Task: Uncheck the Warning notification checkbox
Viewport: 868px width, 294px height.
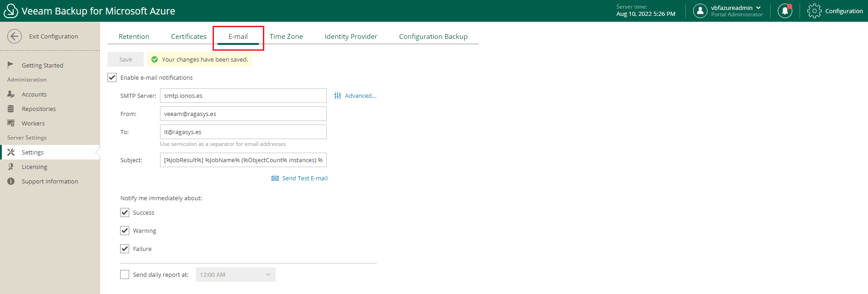Action: [x=125, y=231]
